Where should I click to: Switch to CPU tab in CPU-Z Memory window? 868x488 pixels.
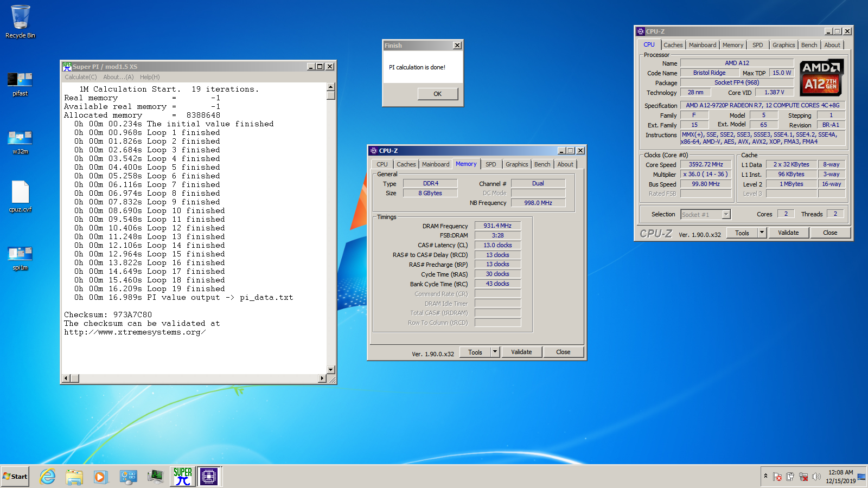coord(382,164)
